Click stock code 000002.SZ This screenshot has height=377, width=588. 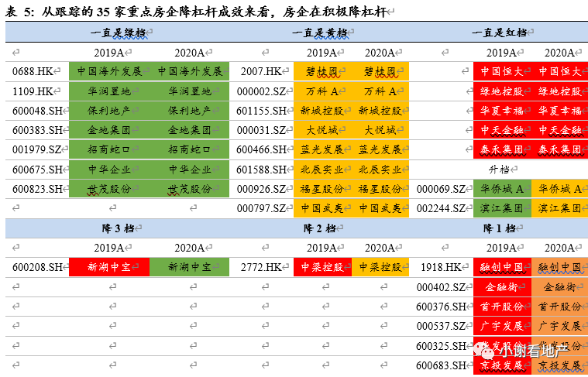point(261,91)
